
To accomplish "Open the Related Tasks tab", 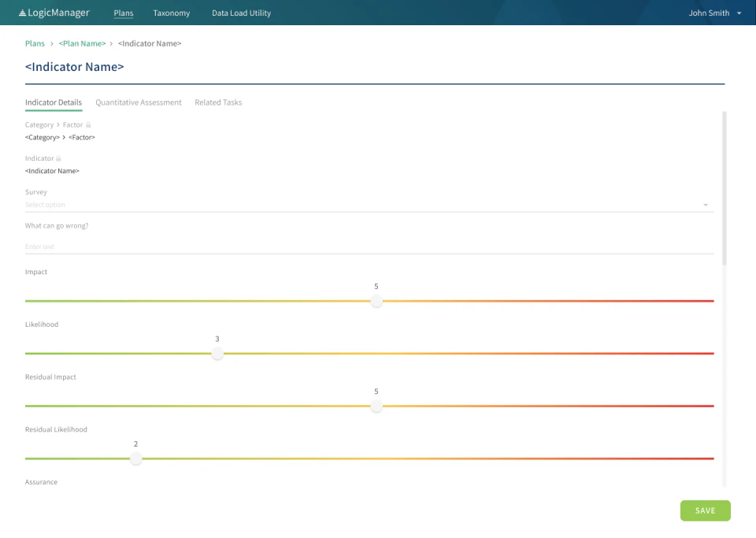I will (x=218, y=102).
